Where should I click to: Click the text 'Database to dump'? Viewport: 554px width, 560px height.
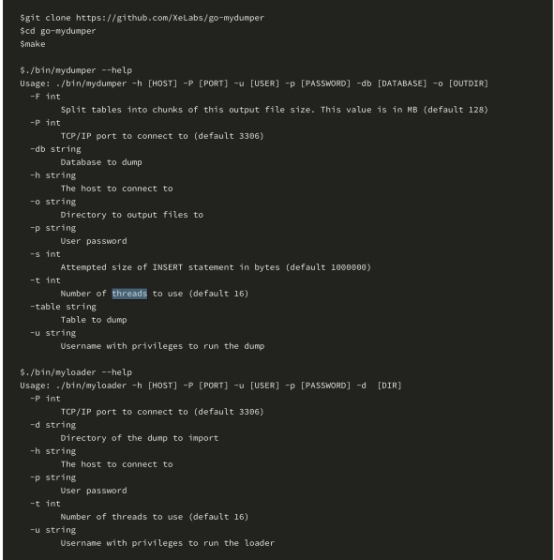[x=101, y=162]
